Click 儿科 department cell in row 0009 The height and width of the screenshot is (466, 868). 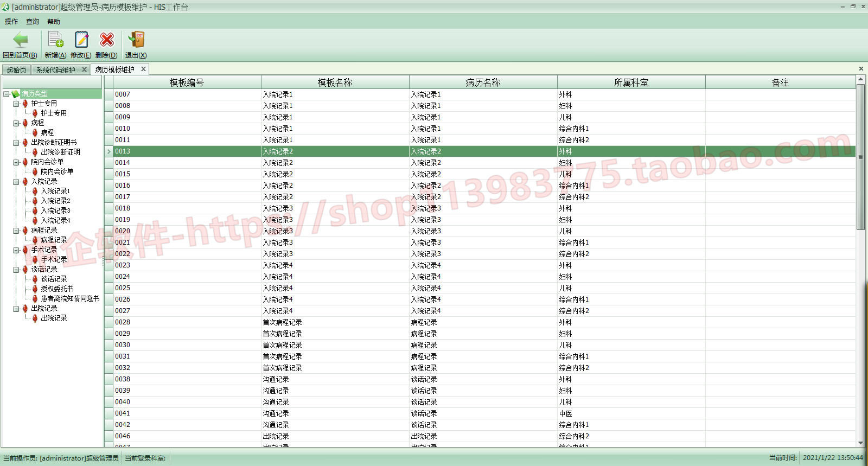(631, 117)
